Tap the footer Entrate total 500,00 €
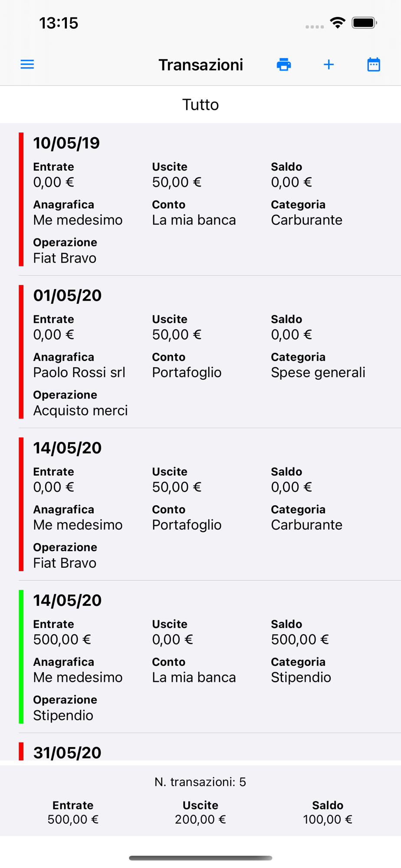The width and height of the screenshot is (401, 868). pyautogui.click(x=73, y=819)
